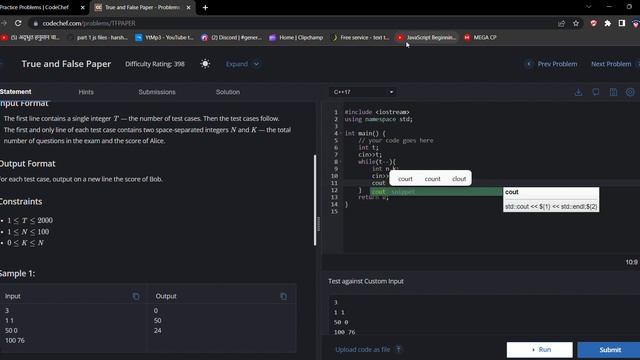
Task: Open a new browser tab
Action: coord(205,7)
